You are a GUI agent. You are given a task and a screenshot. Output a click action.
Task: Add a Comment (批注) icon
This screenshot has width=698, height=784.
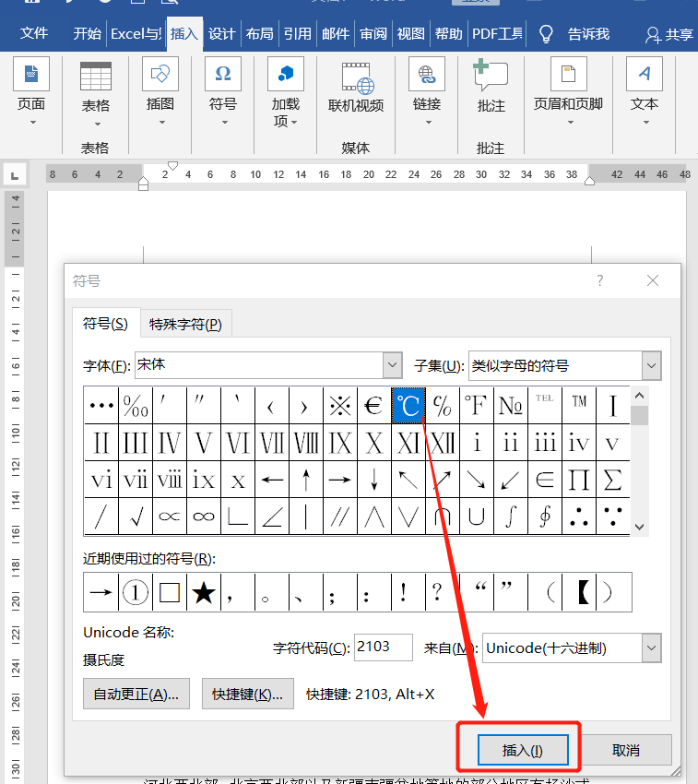click(491, 75)
